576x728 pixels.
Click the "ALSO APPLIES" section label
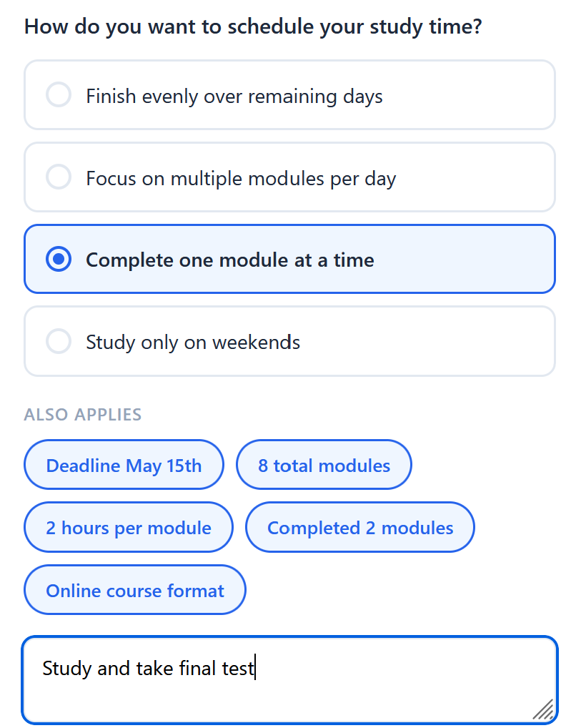82,414
